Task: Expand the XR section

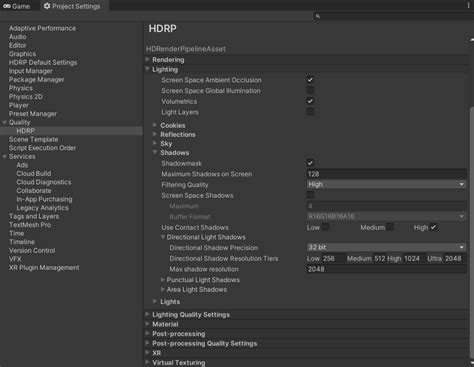Action: [147, 352]
